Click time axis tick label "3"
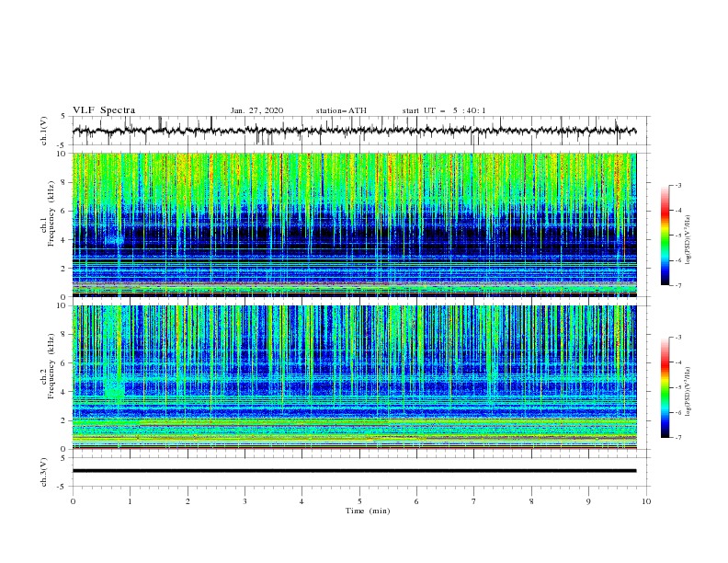 [x=245, y=501]
